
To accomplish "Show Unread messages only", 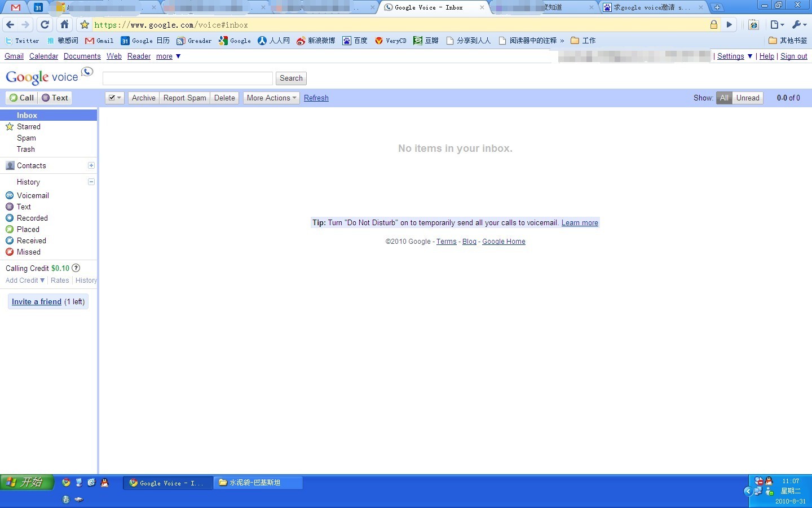I will click(748, 98).
